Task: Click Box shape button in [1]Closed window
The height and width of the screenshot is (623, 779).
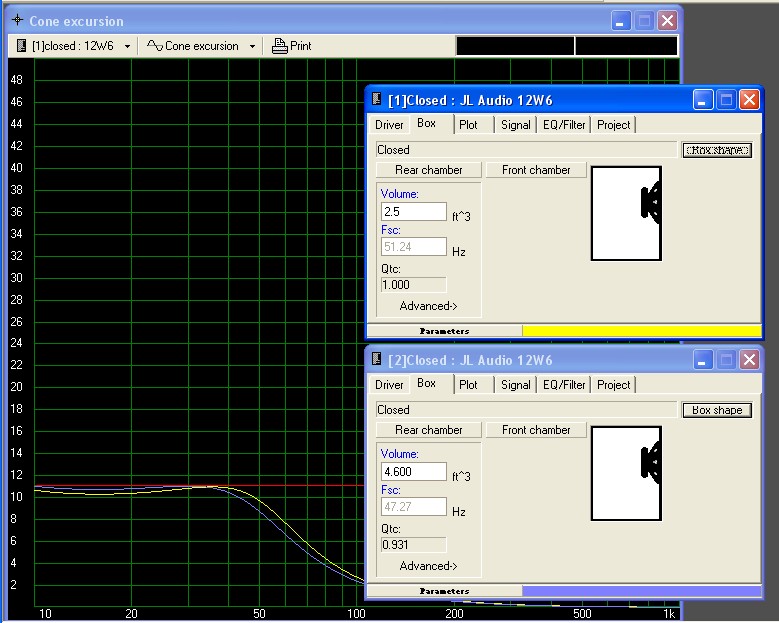Action: (x=717, y=150)
